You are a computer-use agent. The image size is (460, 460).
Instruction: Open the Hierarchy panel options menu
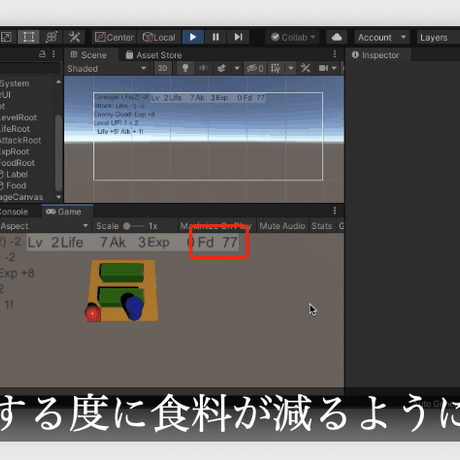click(54, 54)
